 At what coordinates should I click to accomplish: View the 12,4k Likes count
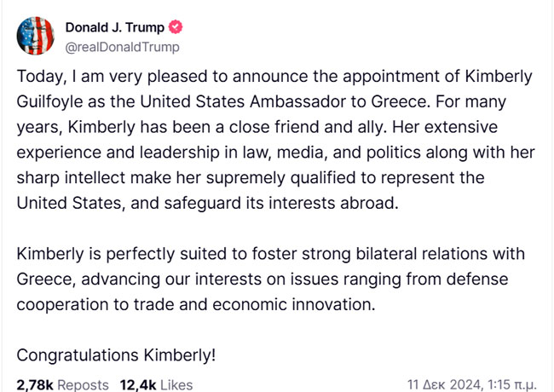156,384
